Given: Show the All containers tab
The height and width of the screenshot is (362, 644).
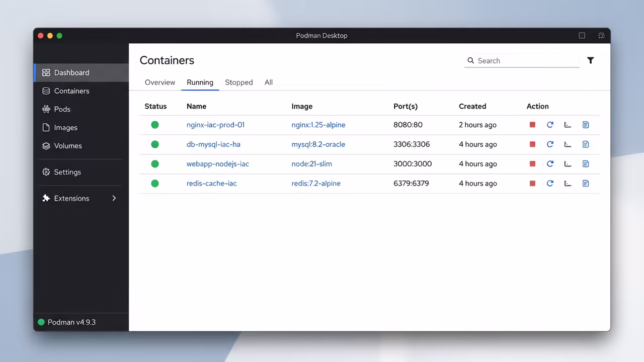Looking at the screenshot, I should click(269, 82).
